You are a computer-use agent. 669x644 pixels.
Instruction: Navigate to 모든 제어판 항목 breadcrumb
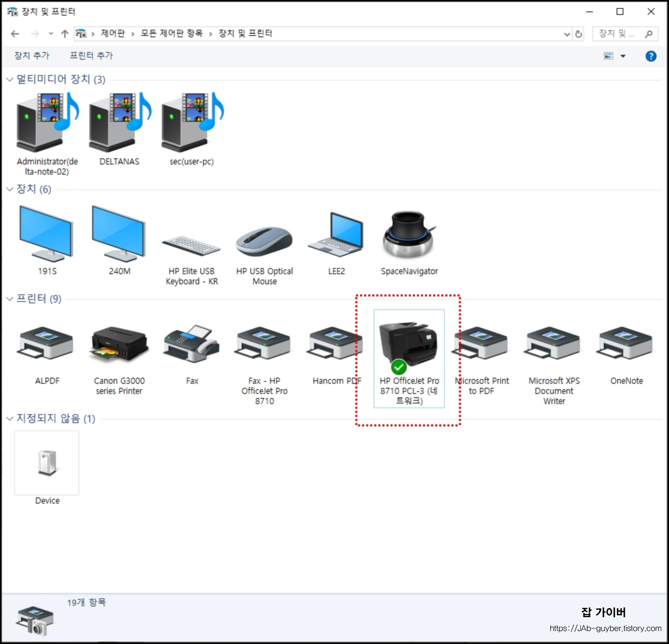point(172,33)
